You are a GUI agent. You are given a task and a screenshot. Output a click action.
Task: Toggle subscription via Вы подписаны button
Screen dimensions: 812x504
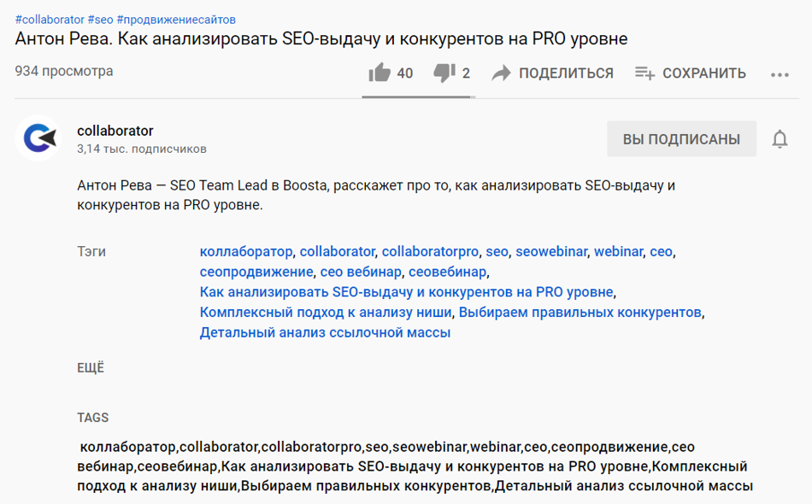pyautogui.click(x=681, y=138)
